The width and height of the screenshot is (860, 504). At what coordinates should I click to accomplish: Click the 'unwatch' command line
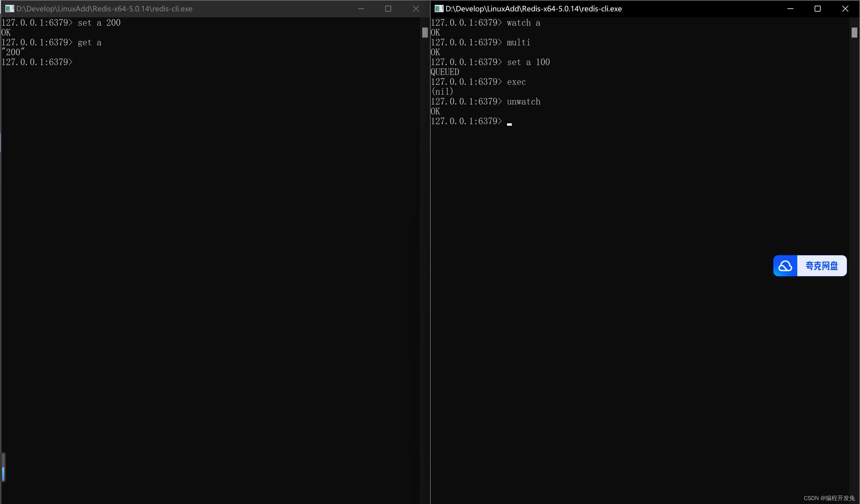click(x=486, y=102)
